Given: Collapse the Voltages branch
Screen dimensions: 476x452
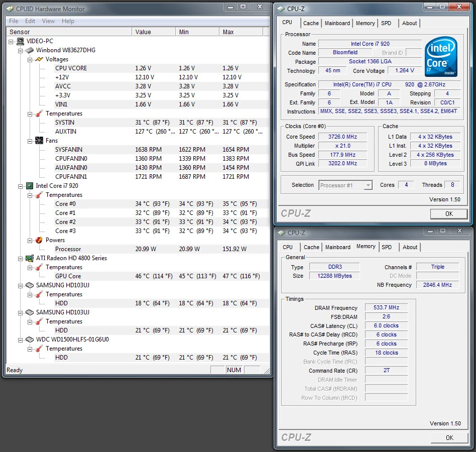Looking at the screenshot, I should [x=30, y=60].
